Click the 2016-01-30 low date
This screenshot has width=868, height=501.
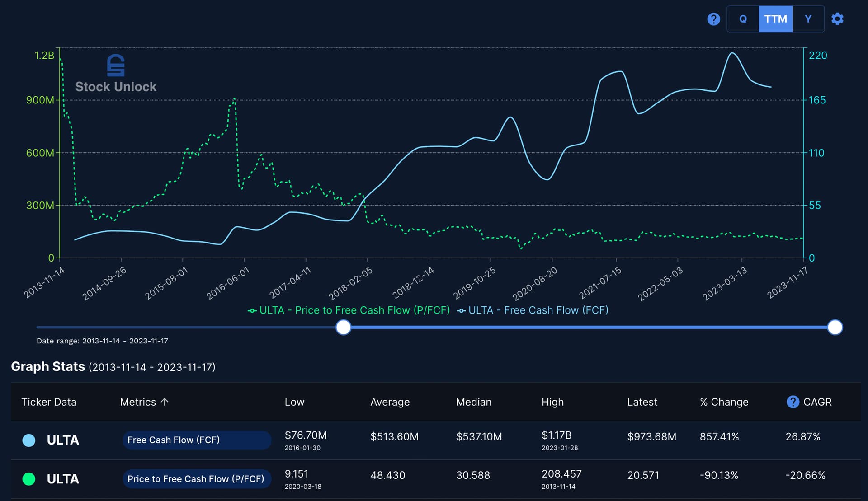(302, 448)
